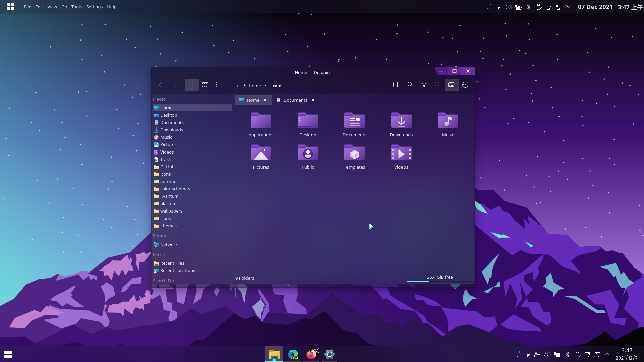Open the Settings menu
Image resolution: width=644 pixels, height=362 pixels.
[94, 7]
